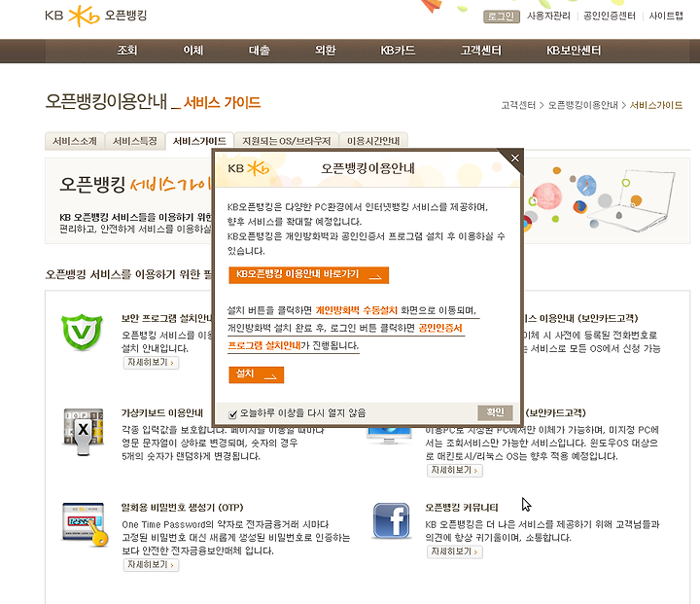
Task: Open 사용자관리 link in header
Action: pos(548,17)
